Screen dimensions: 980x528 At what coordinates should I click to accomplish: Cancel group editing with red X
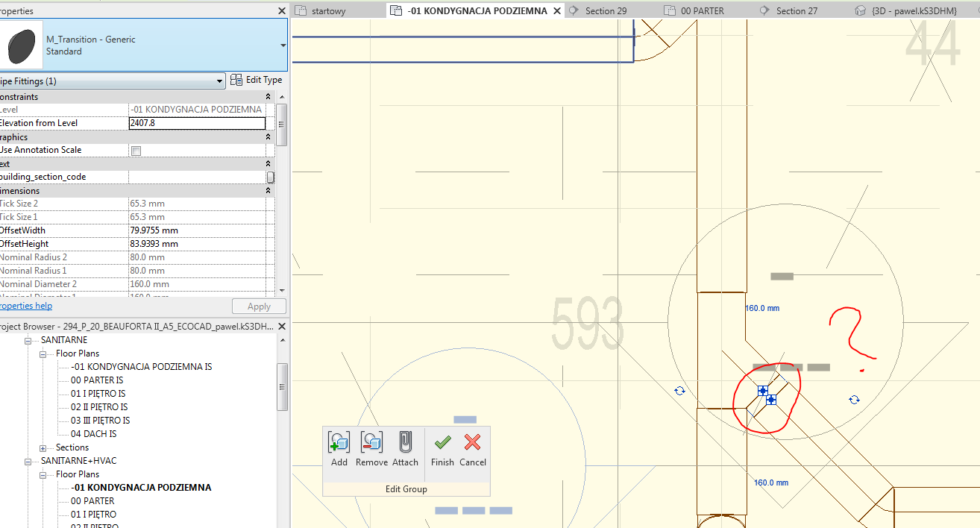[x=472, y=442]
